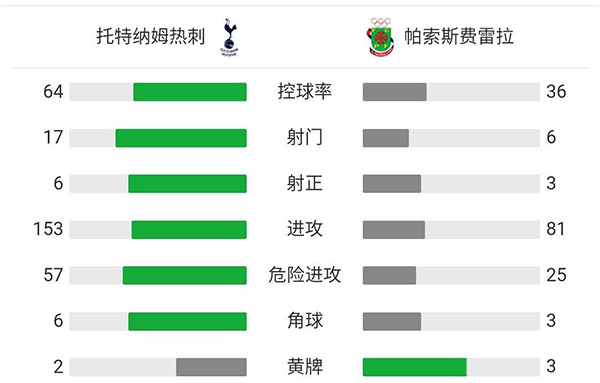This screenshot has width=600, height=383.
Task: Click the gray yellow-card bar for Tottenham
Action: (x=211, y=367)
